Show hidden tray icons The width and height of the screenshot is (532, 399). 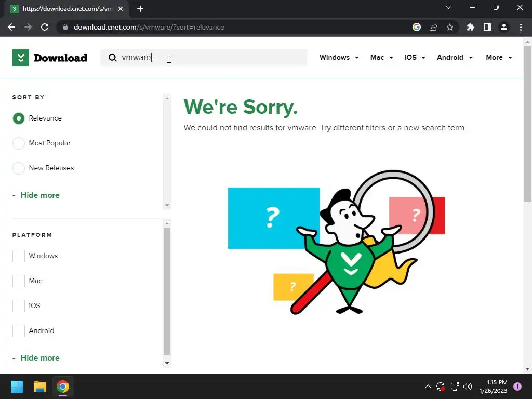(428, 387)
